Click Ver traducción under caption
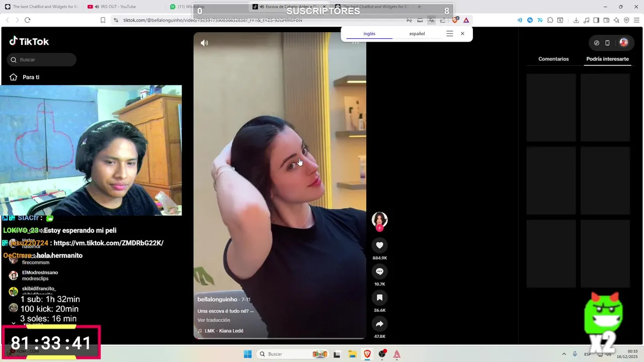Screen dimensions: 644x362 coord(214,320)
